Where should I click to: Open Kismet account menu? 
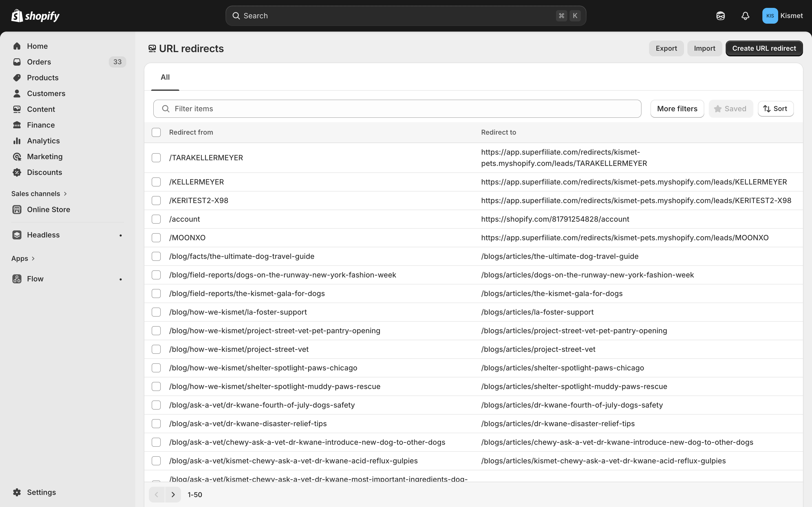782,16
